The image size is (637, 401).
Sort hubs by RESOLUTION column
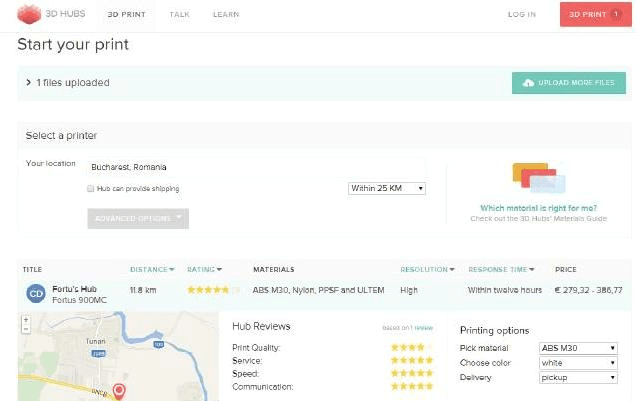click(x=427, y=269)
